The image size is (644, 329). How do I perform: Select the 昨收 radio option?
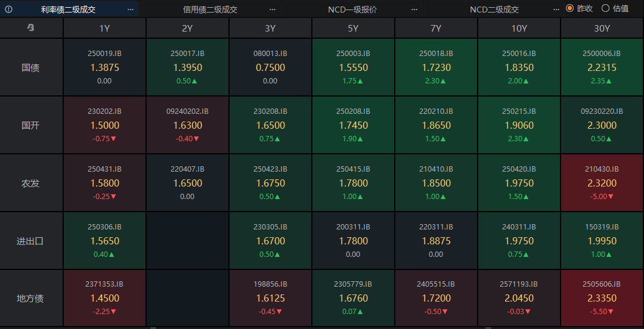(570, 8)
